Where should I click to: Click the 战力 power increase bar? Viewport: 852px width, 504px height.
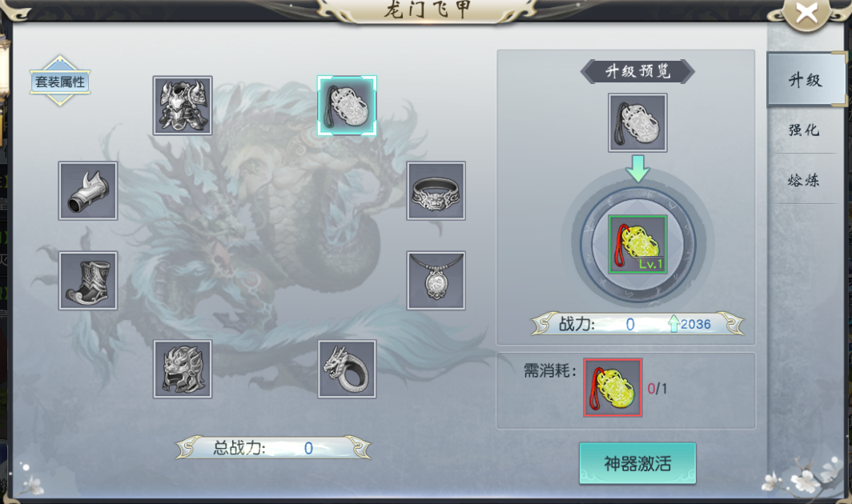[x=637, y=324]
